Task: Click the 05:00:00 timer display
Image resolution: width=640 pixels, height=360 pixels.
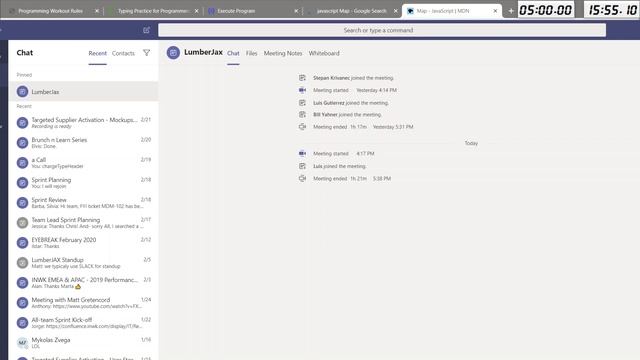Action: 546,10
